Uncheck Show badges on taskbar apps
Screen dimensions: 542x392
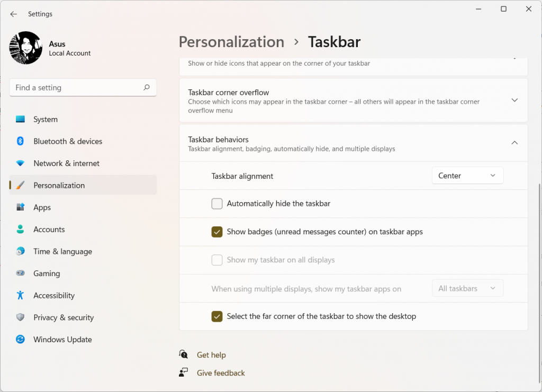pos(217,232)
